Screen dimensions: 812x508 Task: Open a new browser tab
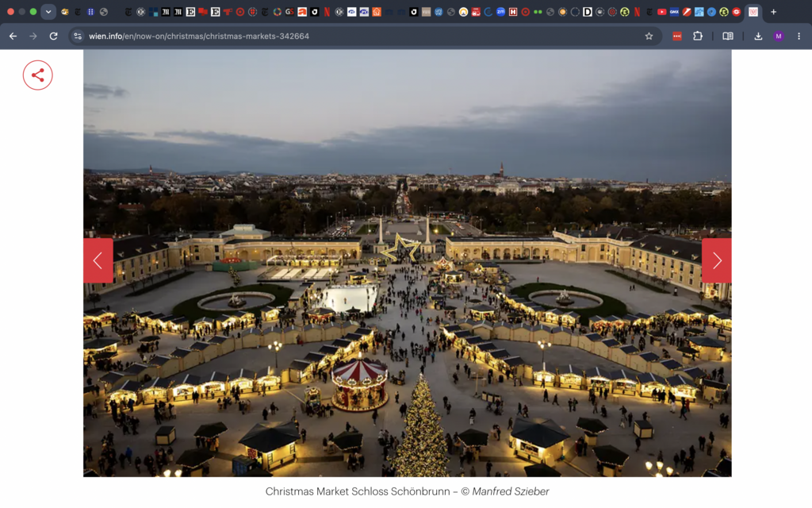773,11
